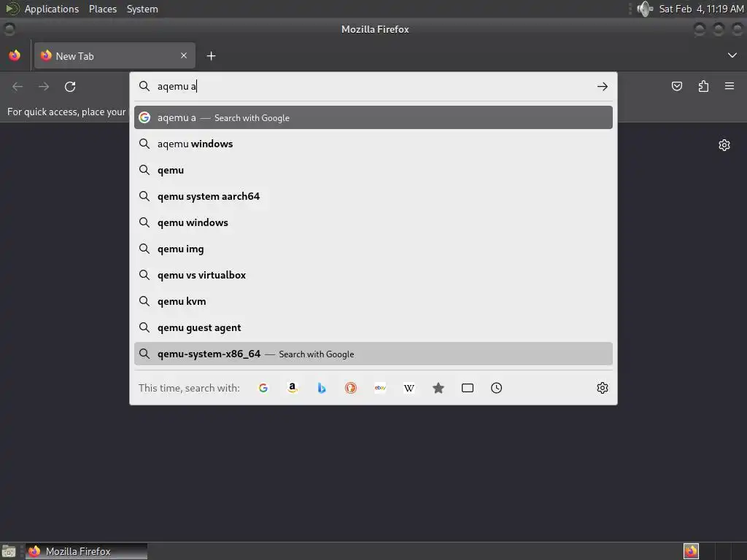The height and width of the screenshot is (560, 747).
Task: Select the 'qemu guest agent' suggestion
Action: click(x=373, y=327)
